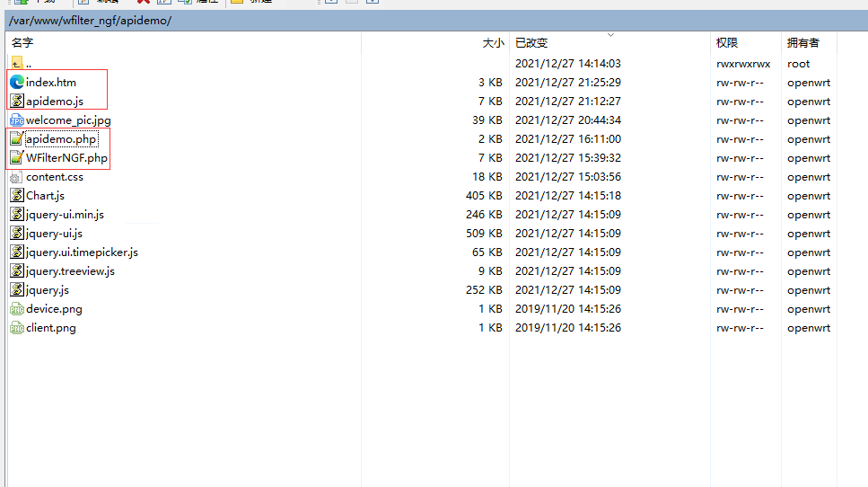Sort files by 名字 column header
Viewport: 868px width, 487px height.
coord(22,42)
